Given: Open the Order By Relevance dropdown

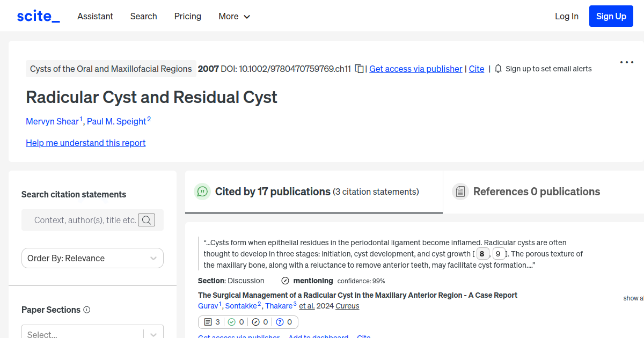Looking at the screenshot, I should pyautogui.click(x=92, y=258).
